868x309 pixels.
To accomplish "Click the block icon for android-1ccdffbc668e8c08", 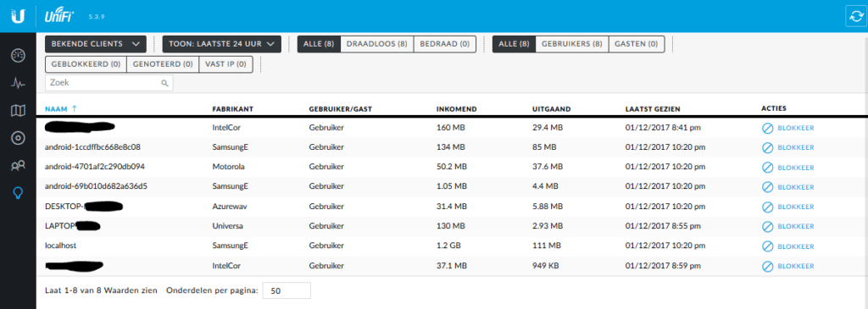I will click(767, 147).
